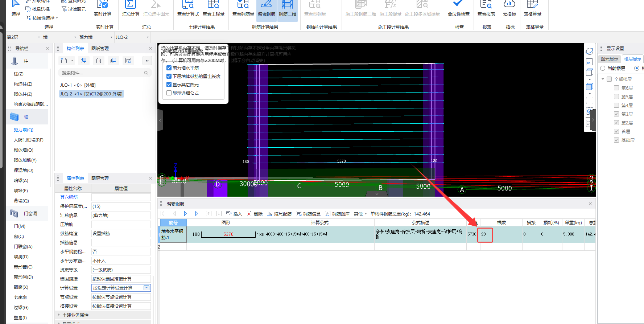This screenshot has height=324, width=644.
Task: Switch to 属性列表 tab
Action: pos(75,178)
